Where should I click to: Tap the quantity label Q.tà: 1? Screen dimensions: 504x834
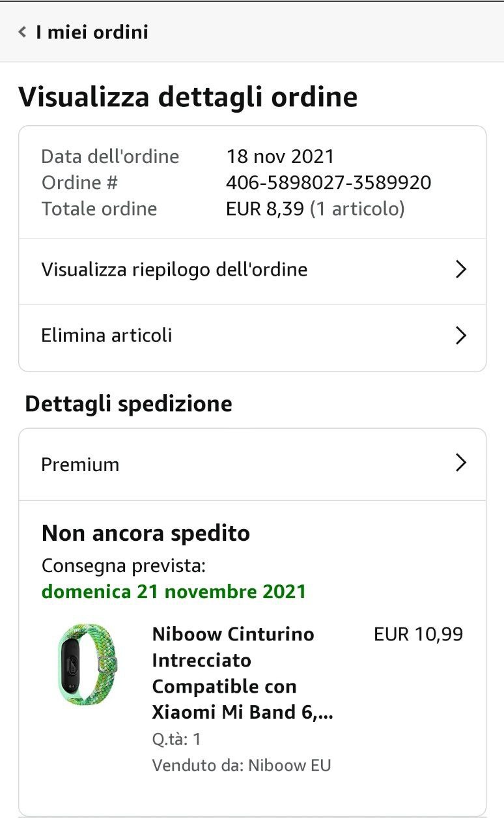click(x=176, y=739)
